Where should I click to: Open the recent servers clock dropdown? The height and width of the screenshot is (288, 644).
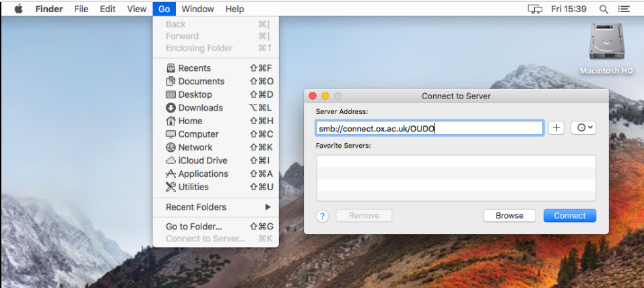click(583, 128)
